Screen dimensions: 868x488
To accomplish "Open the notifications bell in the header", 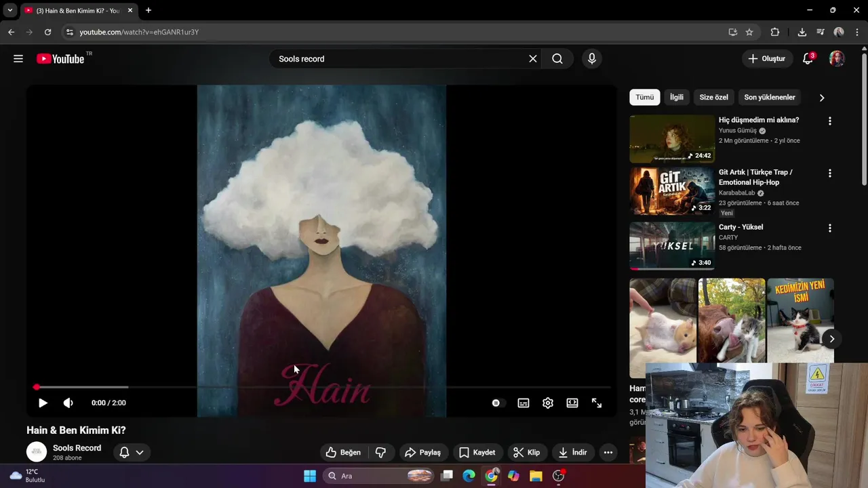I will (x=808, y=59).
